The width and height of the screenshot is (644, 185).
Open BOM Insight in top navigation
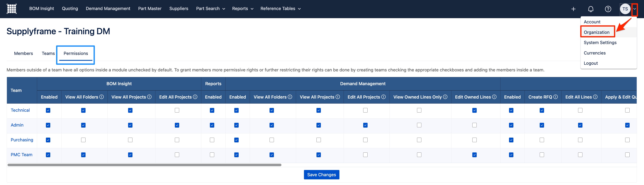[42, 9]
